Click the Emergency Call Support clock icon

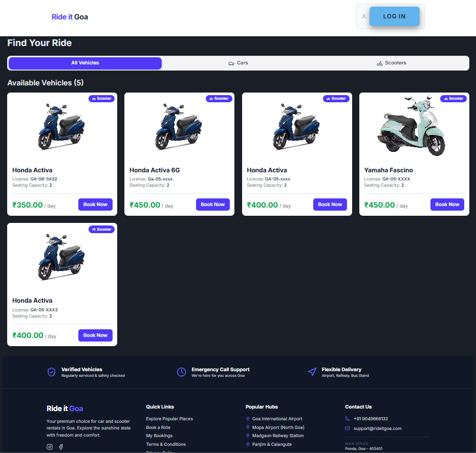click(181, 372)
